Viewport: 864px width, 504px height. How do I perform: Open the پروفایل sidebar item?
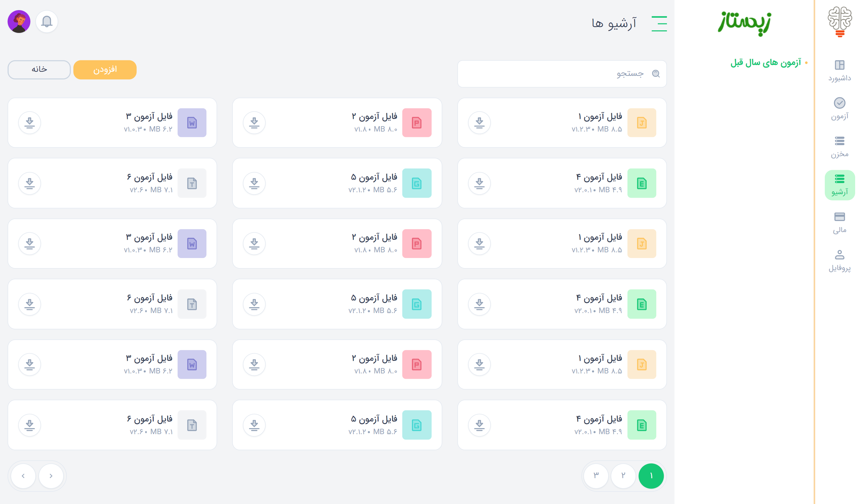click(839, 261)
